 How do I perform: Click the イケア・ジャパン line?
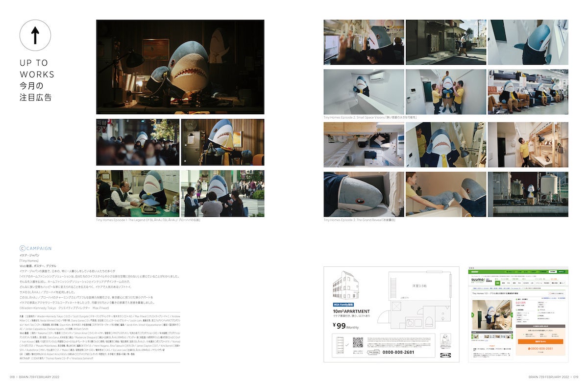[x=29, y=256]
